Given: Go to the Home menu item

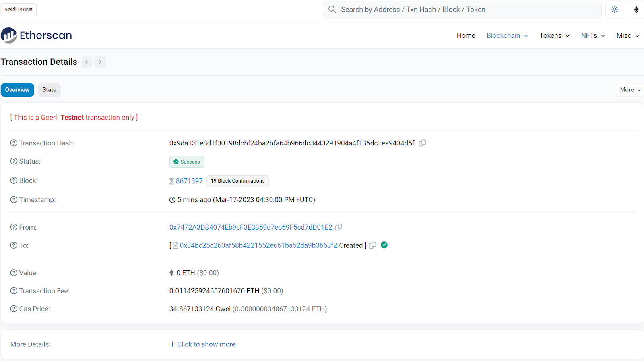Looking at the screenshot, I should [x=466, y=35].
